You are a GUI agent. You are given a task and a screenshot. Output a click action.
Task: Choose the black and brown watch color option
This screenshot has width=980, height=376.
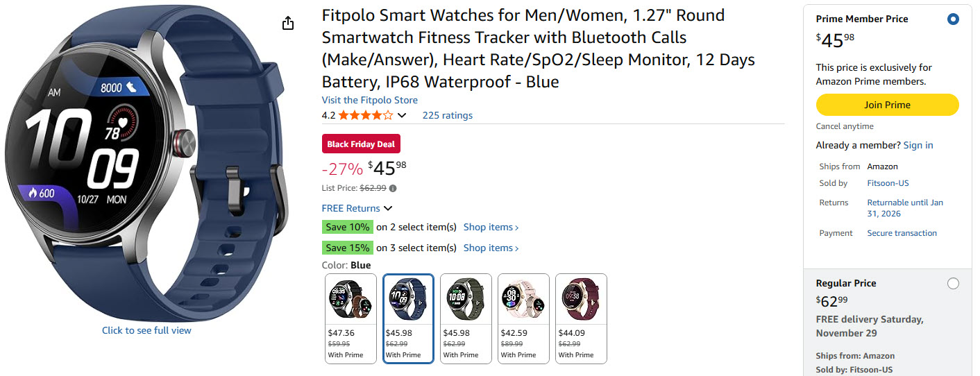coord(350,318)
